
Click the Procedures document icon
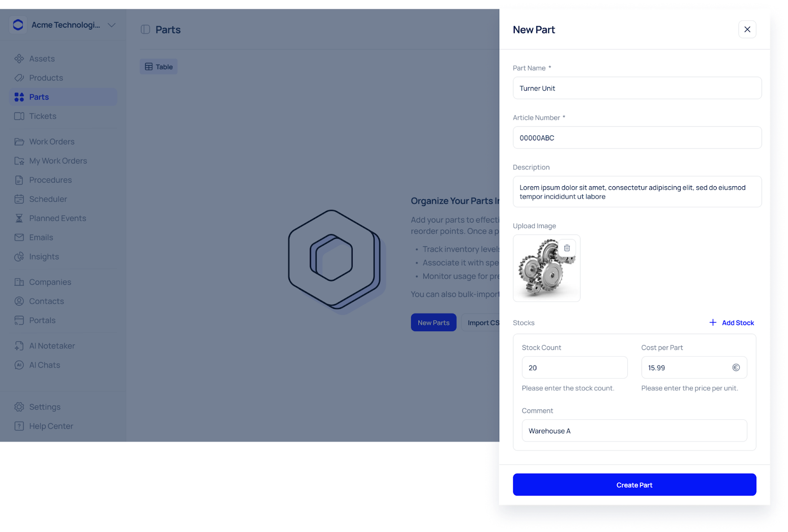19,180
